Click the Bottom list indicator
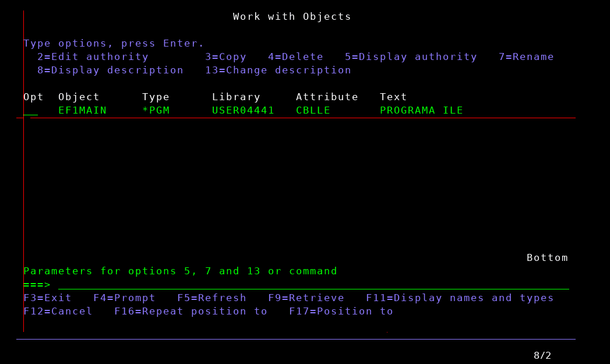 click(547, 258)
